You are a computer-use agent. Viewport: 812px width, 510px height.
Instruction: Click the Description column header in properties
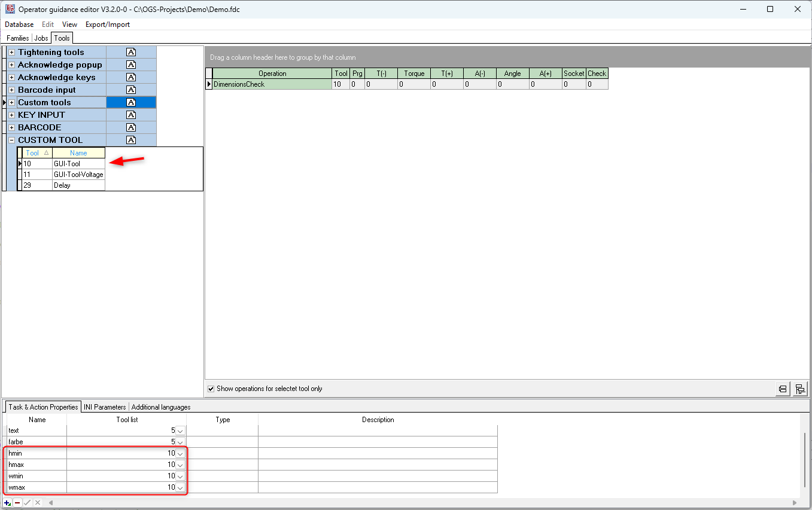point(378,420)
